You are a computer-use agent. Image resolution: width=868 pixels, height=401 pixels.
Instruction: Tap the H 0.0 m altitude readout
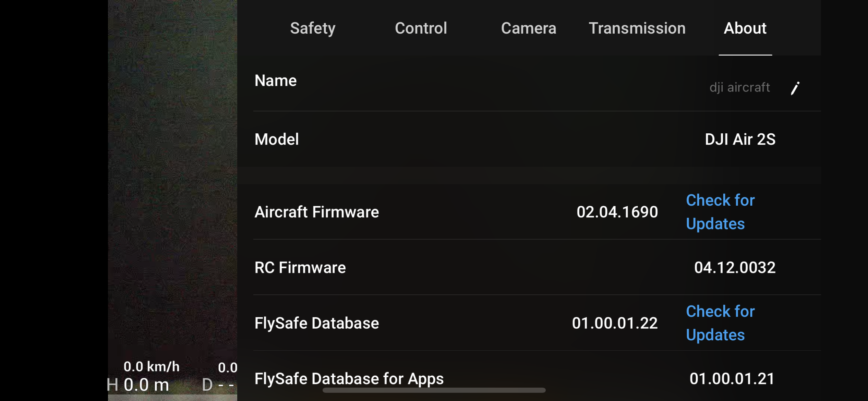(138, 385)
